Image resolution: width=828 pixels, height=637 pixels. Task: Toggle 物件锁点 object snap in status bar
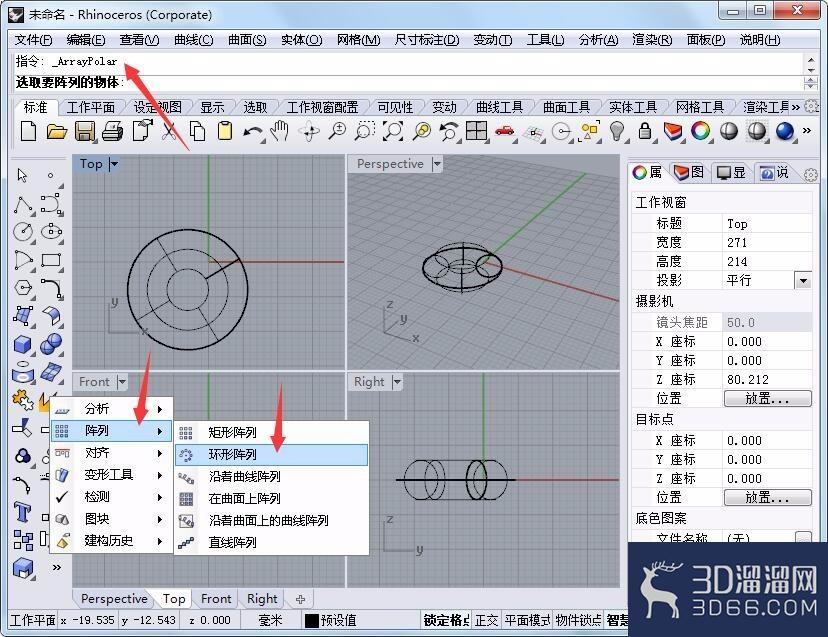coord(578,620)
